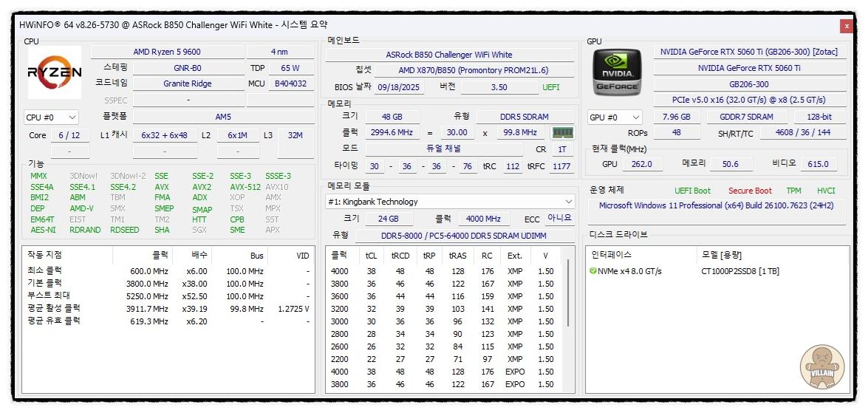Click the AVX-512 feature flag
This screenshot has height=413, width=868.
point(244,187)
